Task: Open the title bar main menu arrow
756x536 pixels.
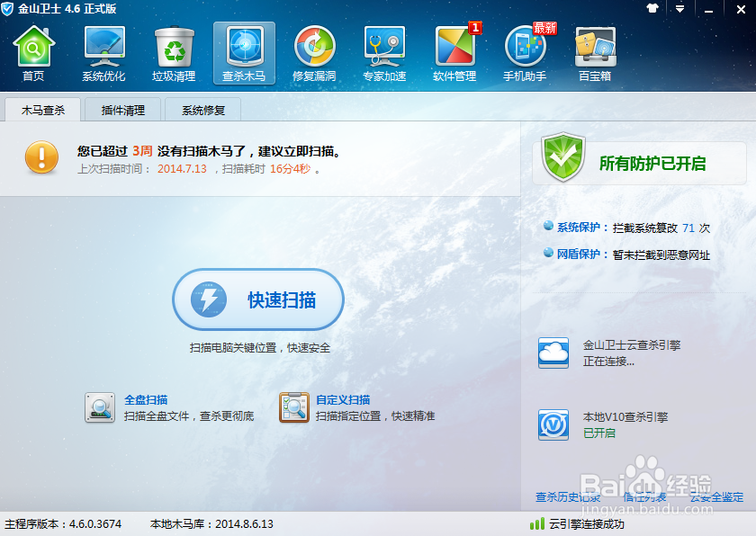Action: pyautogui.click(x=679, y=9)
